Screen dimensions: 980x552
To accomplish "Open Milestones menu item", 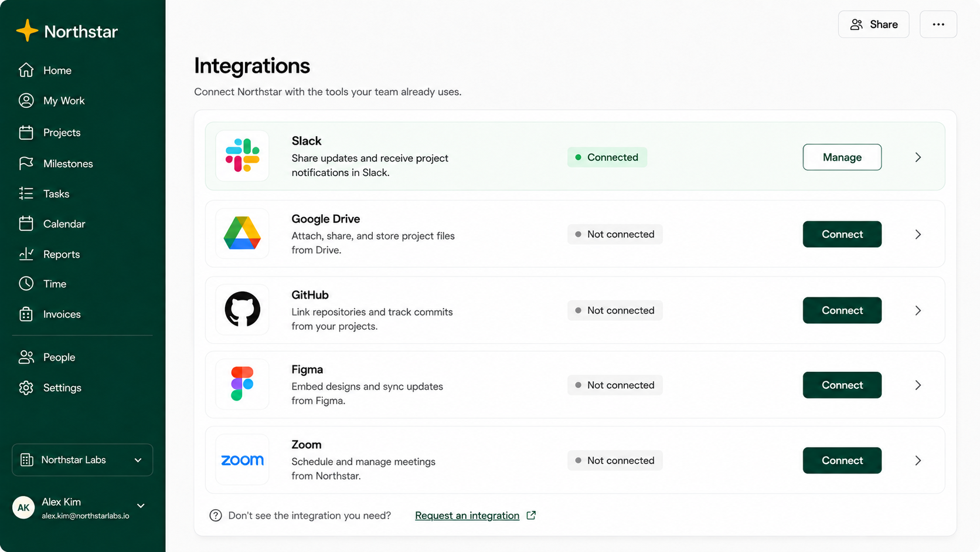I will point(68,164).
